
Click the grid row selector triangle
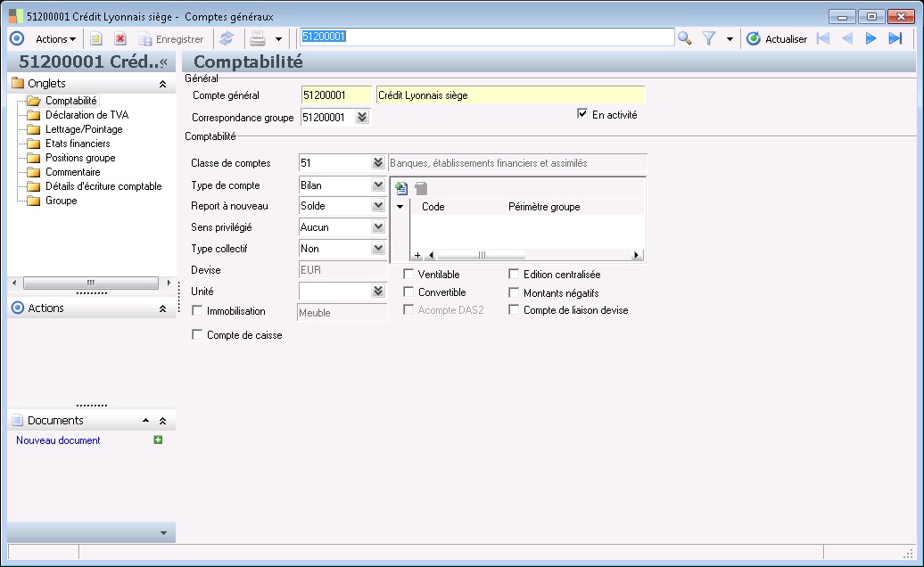pyautogui.click(x=400, y=207)
